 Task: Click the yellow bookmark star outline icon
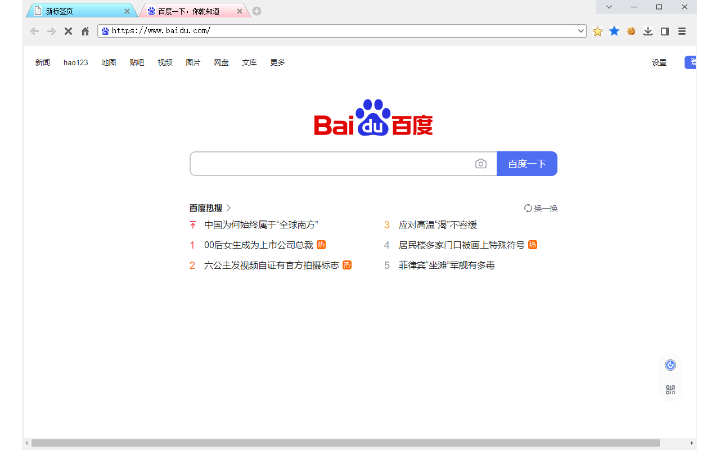[x=597, y=31]
